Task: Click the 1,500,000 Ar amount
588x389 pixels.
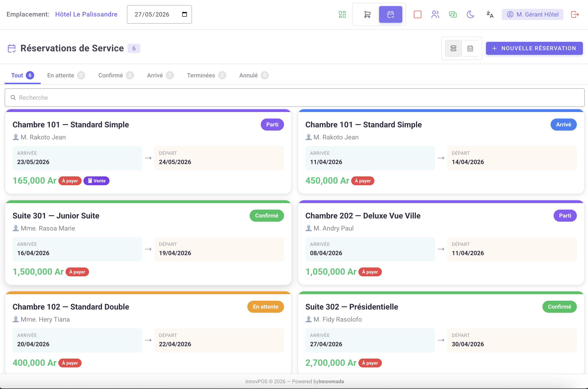Action: 38,272
